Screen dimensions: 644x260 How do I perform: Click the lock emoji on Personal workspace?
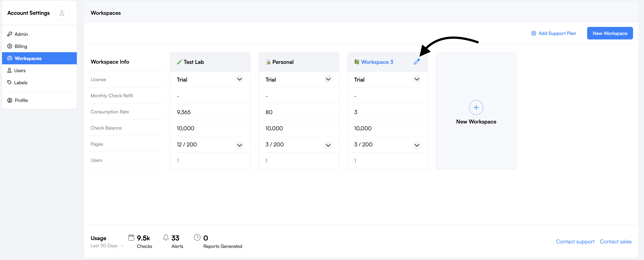click(268, 62)
